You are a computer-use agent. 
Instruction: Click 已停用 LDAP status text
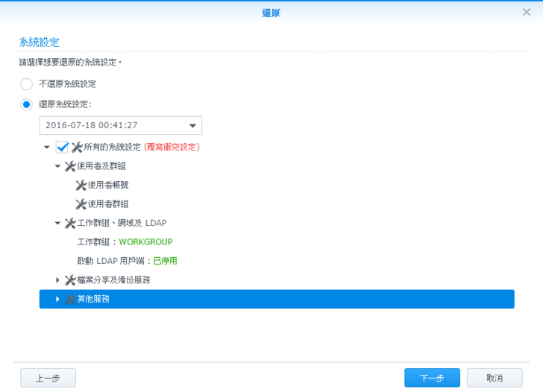coord(165,261)
